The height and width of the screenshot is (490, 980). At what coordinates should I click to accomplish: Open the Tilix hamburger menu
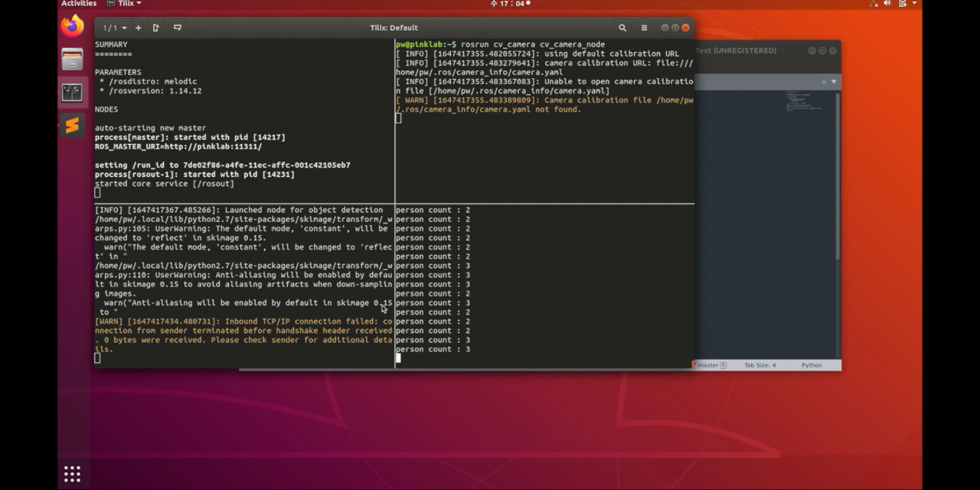(644, 28)
